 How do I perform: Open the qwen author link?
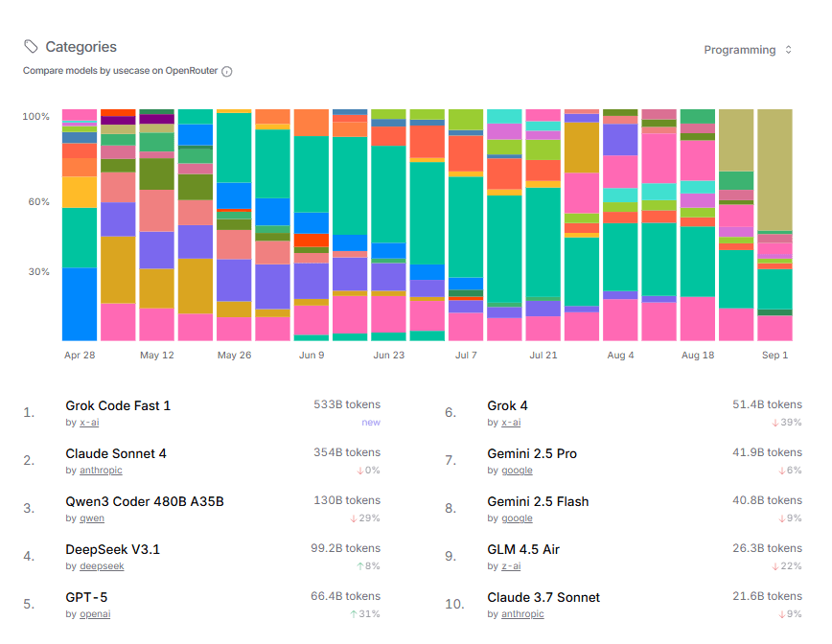(92, 518)
